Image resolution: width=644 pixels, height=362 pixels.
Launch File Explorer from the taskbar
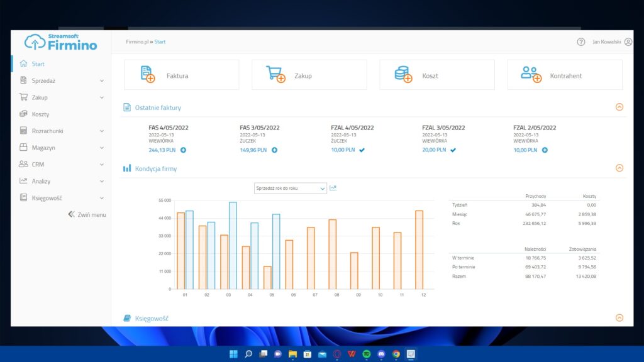292,354
